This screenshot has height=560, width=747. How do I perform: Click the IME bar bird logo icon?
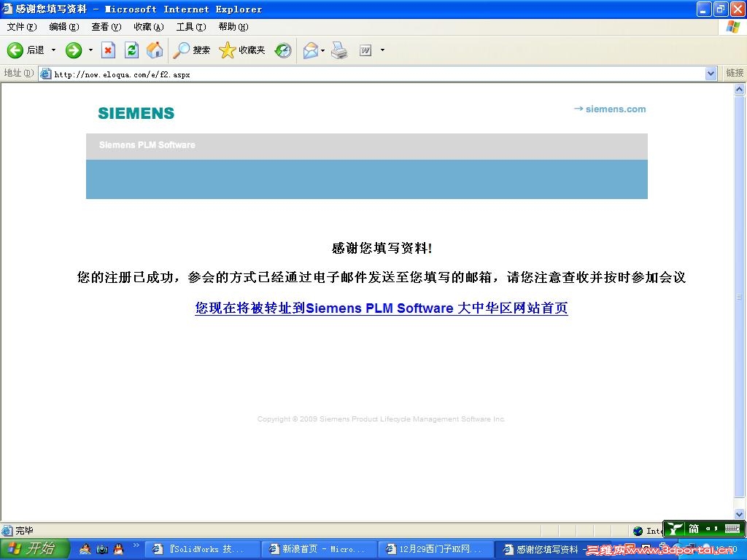pyautogui.click(x=674, y=529)
